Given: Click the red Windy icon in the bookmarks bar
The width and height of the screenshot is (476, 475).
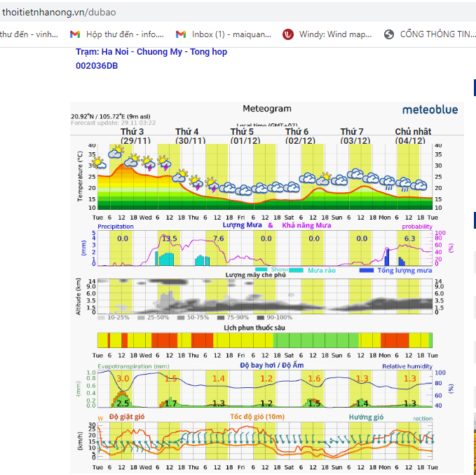Looking at the screenshot, I should point(288,34).
